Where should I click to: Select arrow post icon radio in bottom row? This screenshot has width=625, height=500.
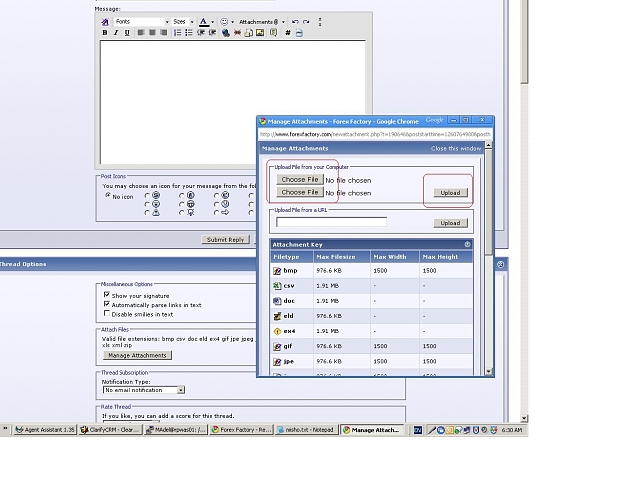[x=216, y=213]
